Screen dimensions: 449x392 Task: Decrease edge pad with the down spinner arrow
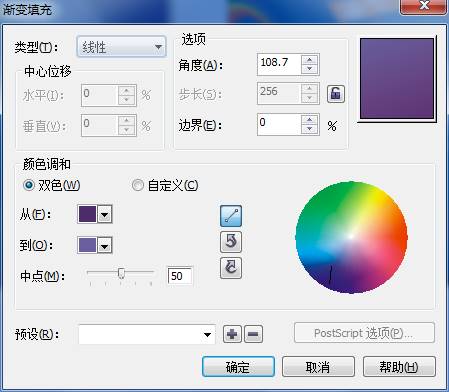coord(310,129)
